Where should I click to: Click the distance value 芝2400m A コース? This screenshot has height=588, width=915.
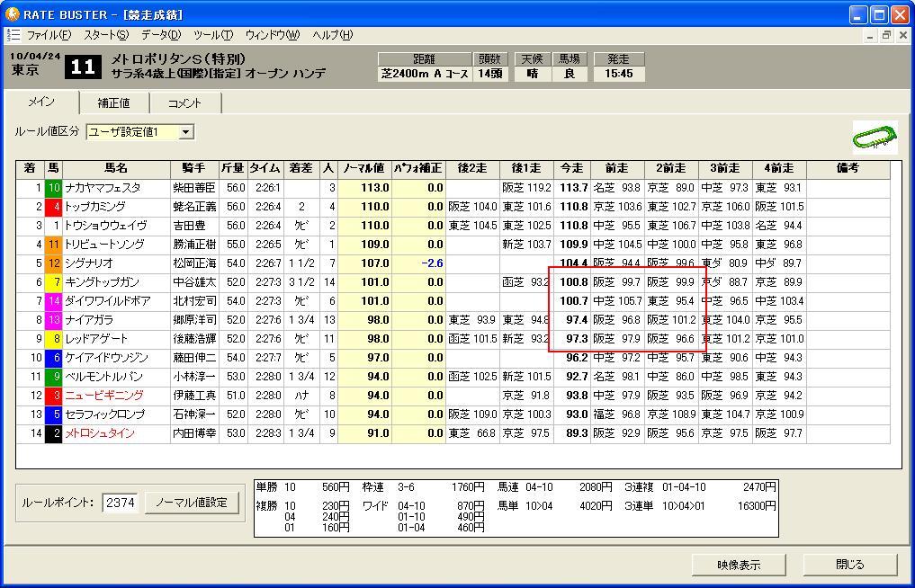[425, 74]
